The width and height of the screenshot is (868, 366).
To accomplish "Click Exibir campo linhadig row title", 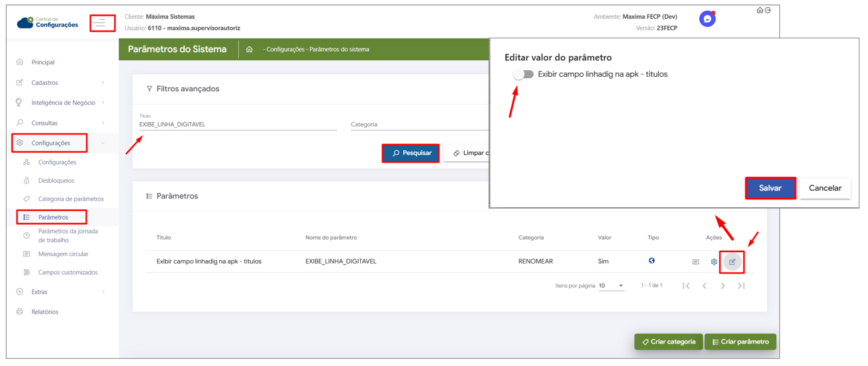I will pos(209,261).
